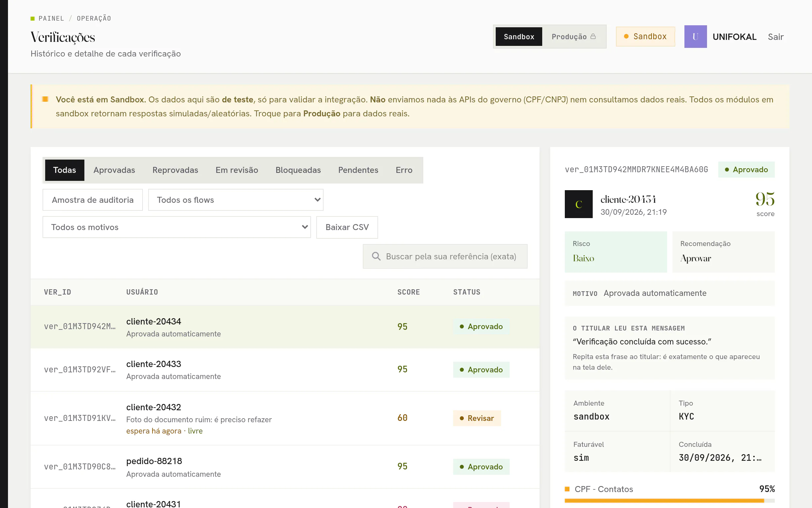Open the Todos os motivos dropdown
812x508 pixels.
pyautogui.click(x=176, y=227)
